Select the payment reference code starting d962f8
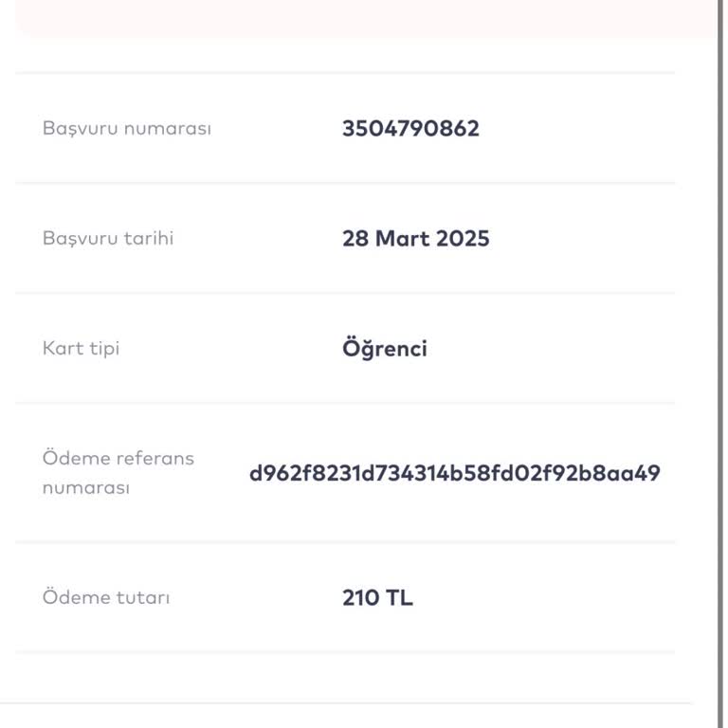 coord(454,474)
